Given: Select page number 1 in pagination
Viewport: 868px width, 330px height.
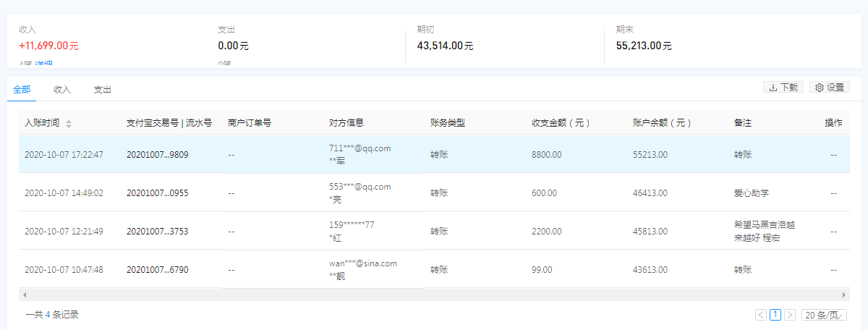Looking at the screenshot, I should click(775, 315).
